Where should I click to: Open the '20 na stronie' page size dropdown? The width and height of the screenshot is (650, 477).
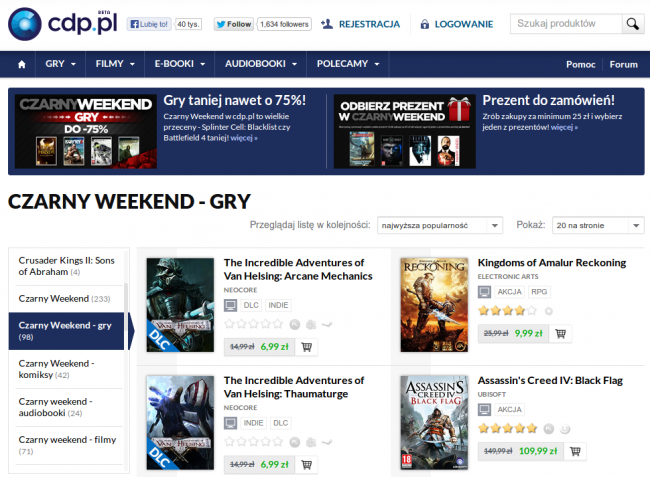click(x=598, y=225)
